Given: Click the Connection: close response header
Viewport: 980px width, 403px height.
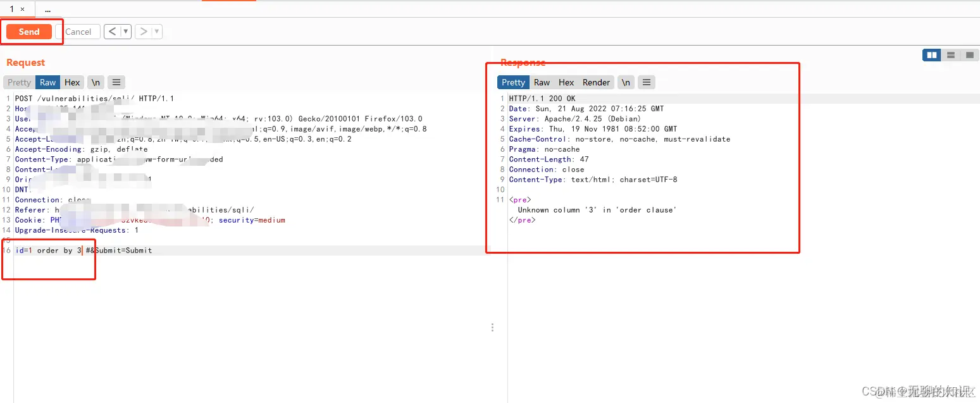Looking at the screenshot, I should click(x=547, y=170).
